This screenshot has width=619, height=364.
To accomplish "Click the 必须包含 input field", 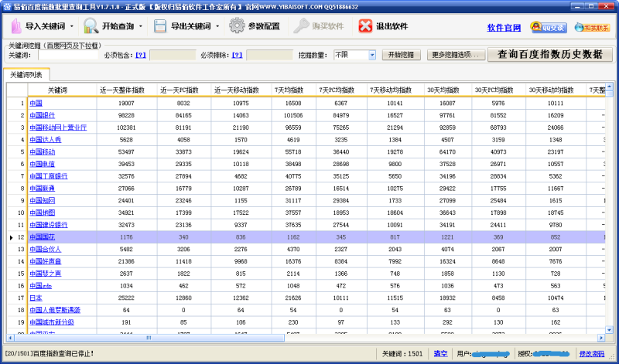I will (x=172, y=56).
